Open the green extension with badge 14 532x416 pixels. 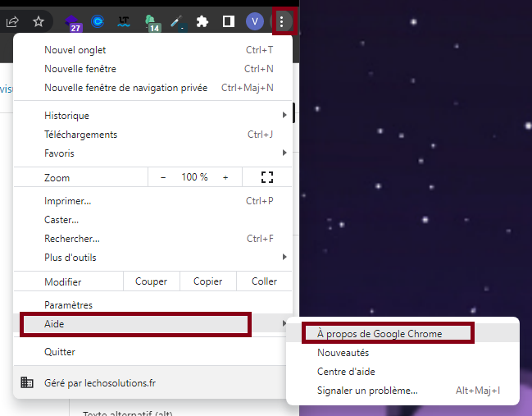pos(152,23)
